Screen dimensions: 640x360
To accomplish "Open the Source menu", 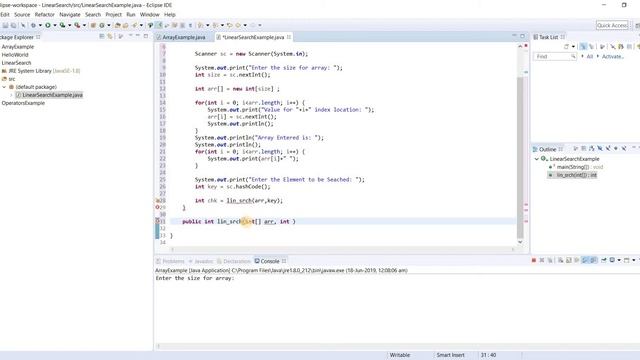I will click(x=22, y=14).
